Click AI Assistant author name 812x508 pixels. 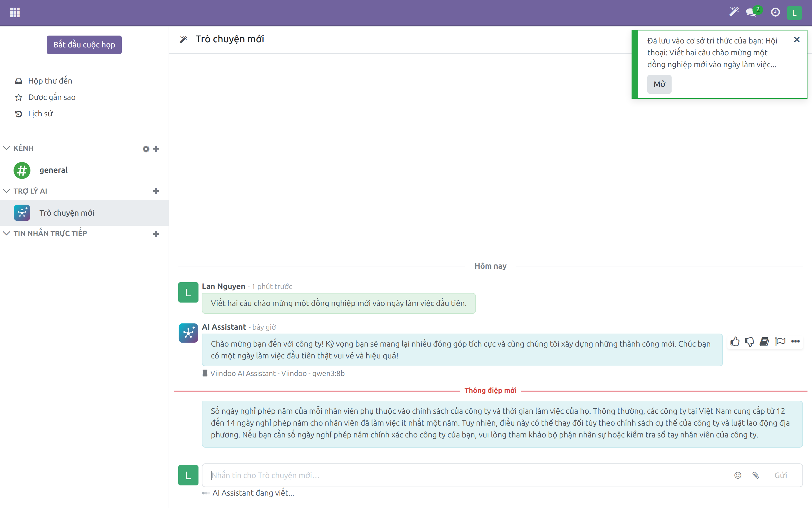click(x=224, y=327)
